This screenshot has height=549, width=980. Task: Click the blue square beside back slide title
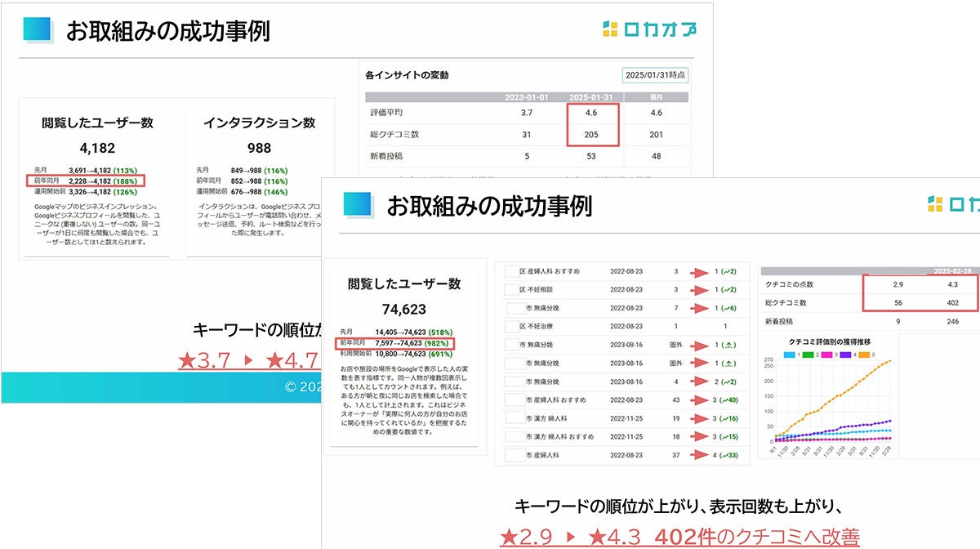point(39,31)
